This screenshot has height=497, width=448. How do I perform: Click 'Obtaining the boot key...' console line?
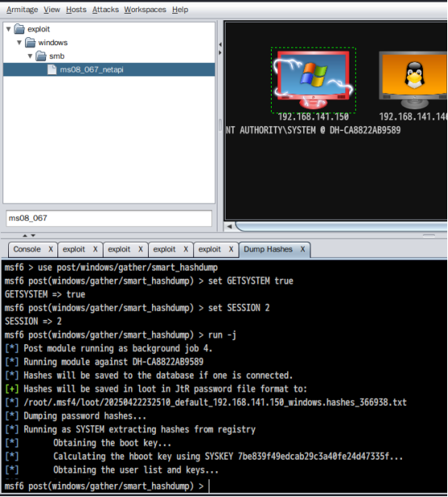(x=112, y=443)
